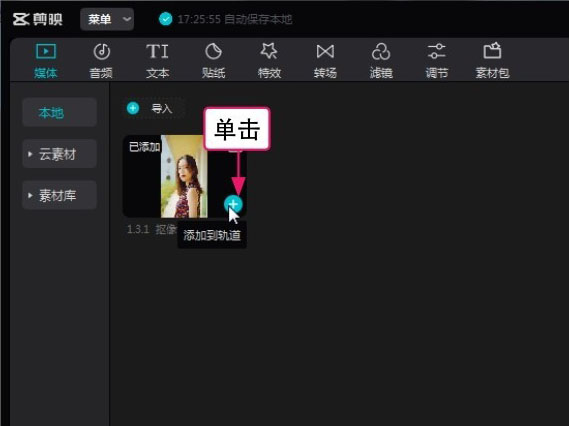Open the 媒体 media panel icon
Image resolution: width=569 pixels, height=426 pixels.
coord(46,52)
